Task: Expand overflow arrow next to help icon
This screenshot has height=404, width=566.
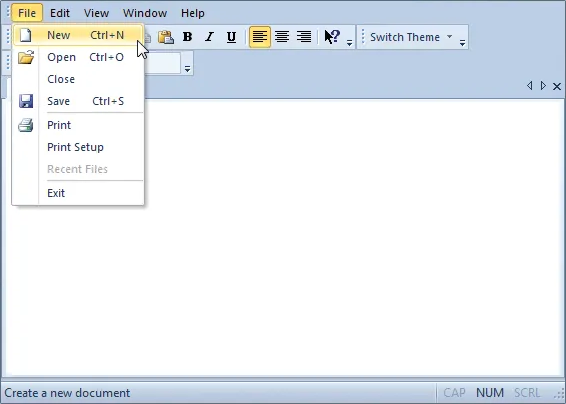Action: click(x=349, y=43)
